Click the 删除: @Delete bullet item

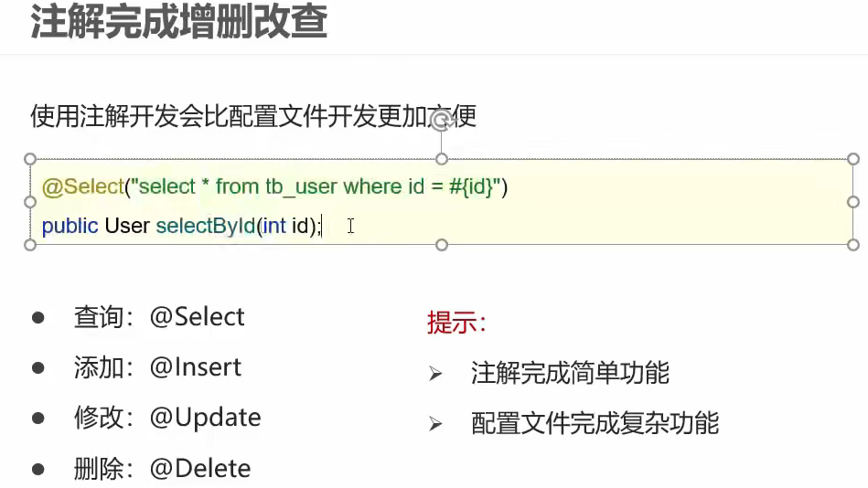tap(162, 469)
